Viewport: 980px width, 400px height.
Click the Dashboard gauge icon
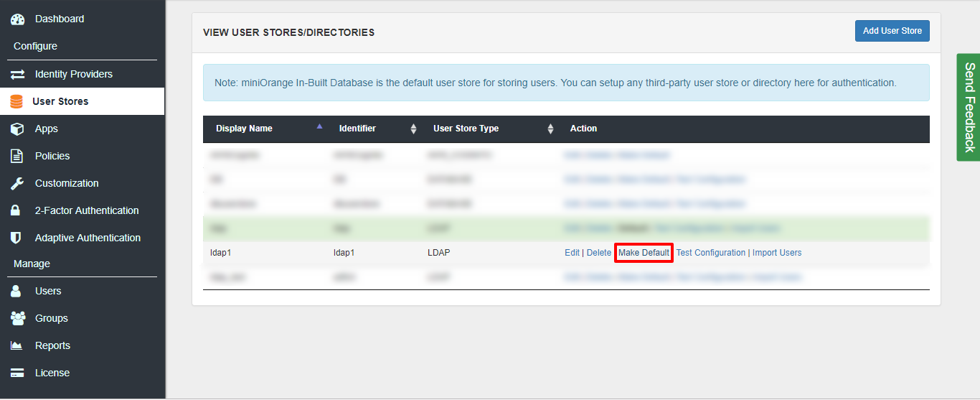point(17,19)
